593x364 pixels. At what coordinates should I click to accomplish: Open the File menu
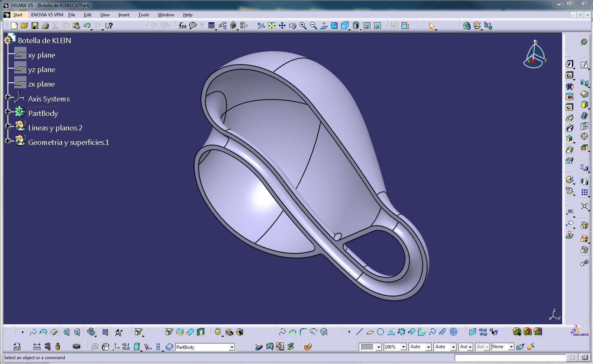pos(72,15)
